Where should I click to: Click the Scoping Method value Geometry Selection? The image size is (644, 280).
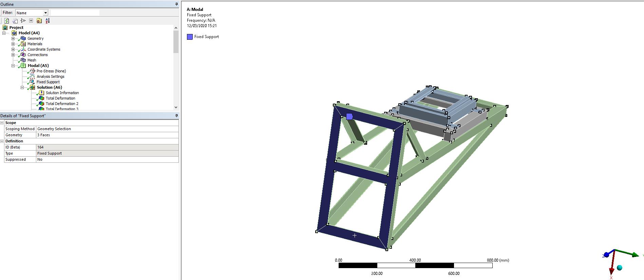[x=107, y=129]
